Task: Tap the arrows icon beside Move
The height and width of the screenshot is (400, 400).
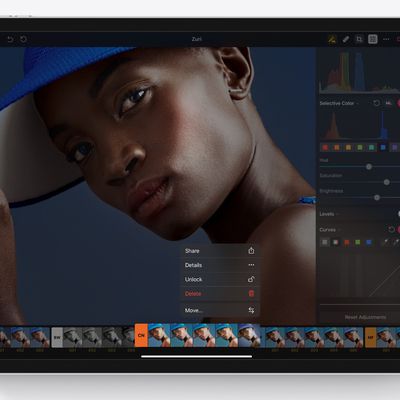Action: point(251,310)
